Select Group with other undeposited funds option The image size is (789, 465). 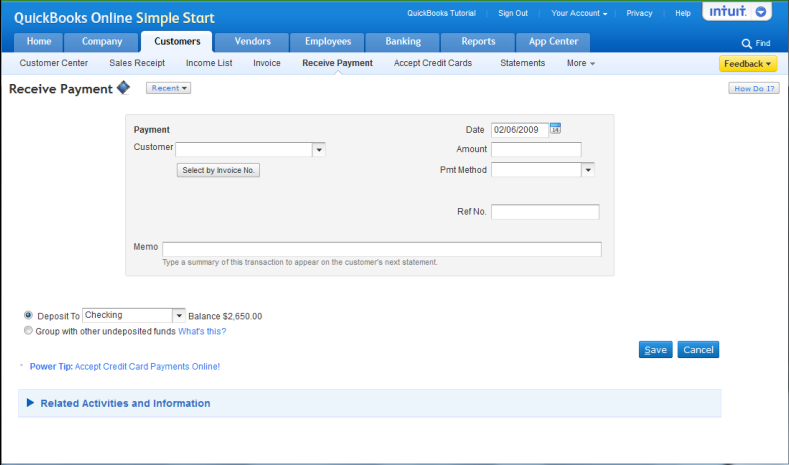coord(28,331)
